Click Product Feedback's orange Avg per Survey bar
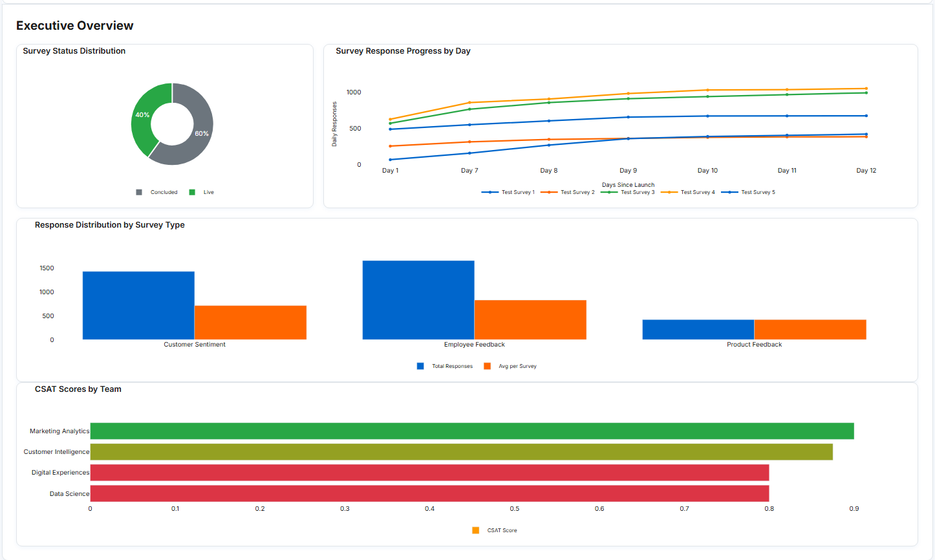 810,330
